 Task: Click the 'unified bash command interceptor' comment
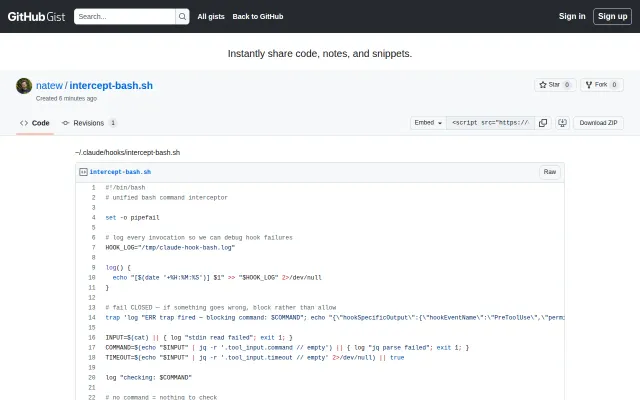pos(167,198)
